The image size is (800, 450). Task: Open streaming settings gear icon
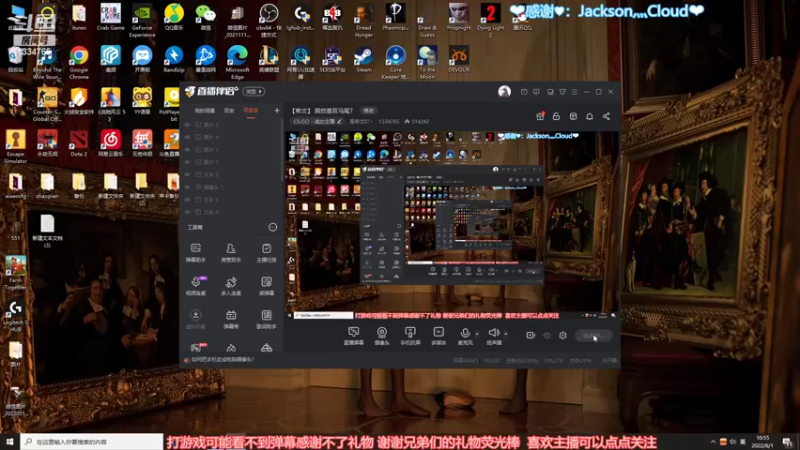pos(563,335)
